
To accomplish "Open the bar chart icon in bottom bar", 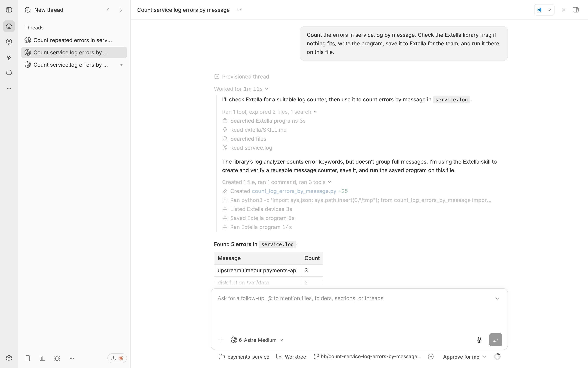I will click(x=42, y=358).
